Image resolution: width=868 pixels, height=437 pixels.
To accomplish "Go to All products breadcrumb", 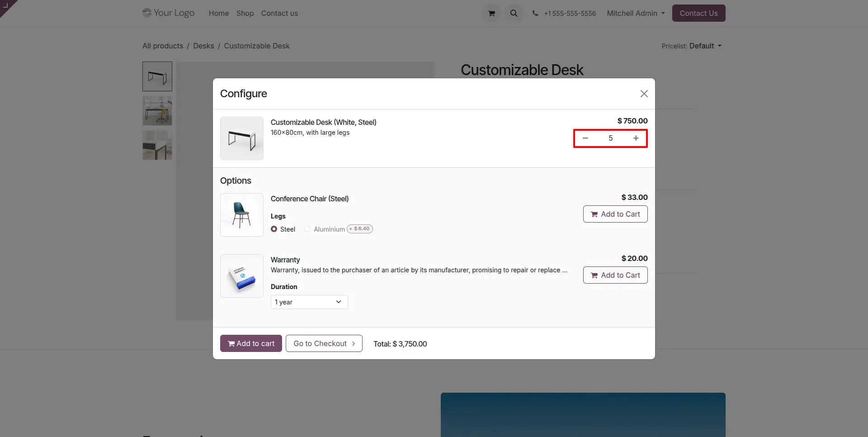I will point(163,46).
